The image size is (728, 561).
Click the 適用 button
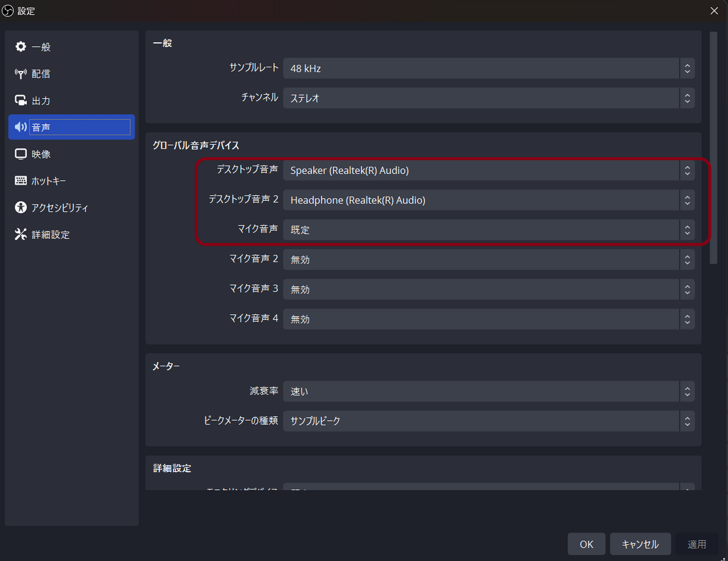coord(697,544)
